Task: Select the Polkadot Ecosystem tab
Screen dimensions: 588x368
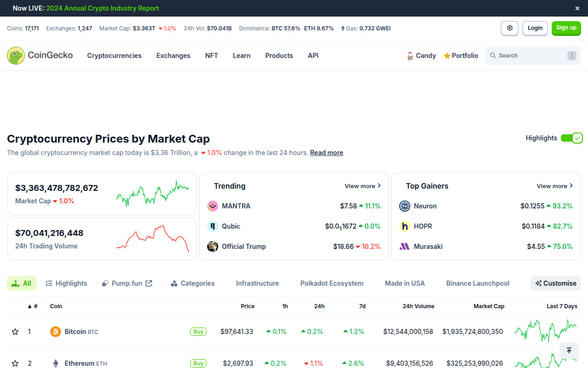Action: point(332,283)
